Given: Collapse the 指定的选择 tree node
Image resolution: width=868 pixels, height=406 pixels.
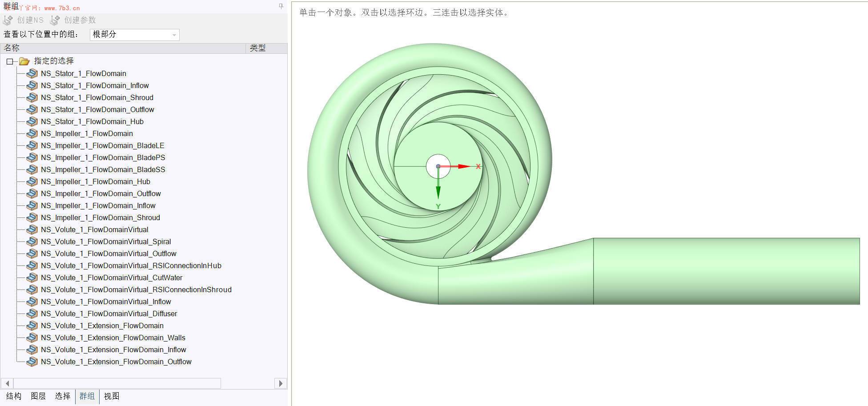Looking at the screenshot, I should point(10,61).
